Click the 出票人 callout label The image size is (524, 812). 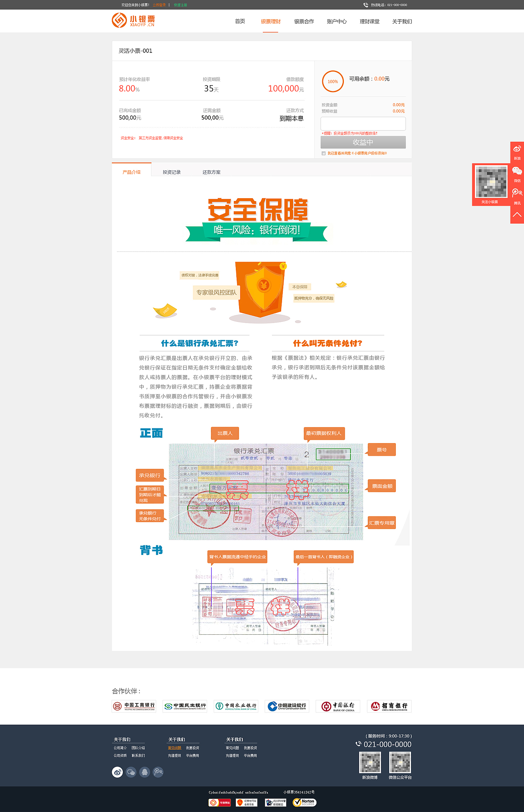[225, 433]
